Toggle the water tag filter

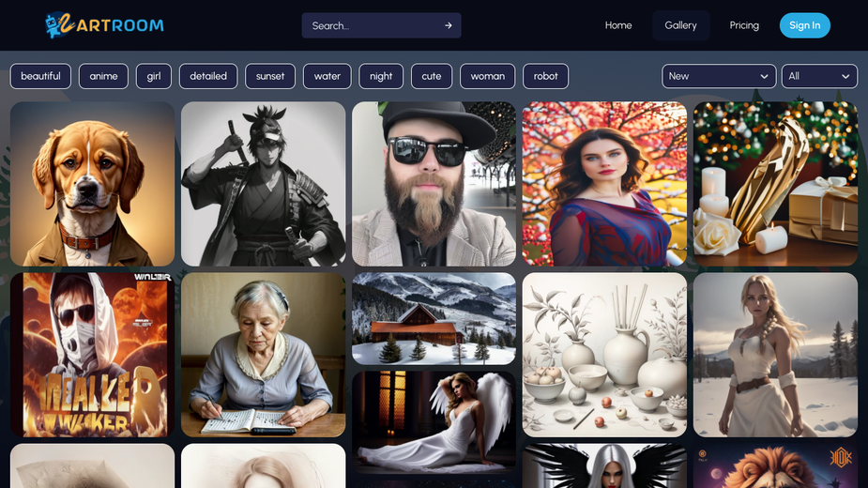pos(327,76)
